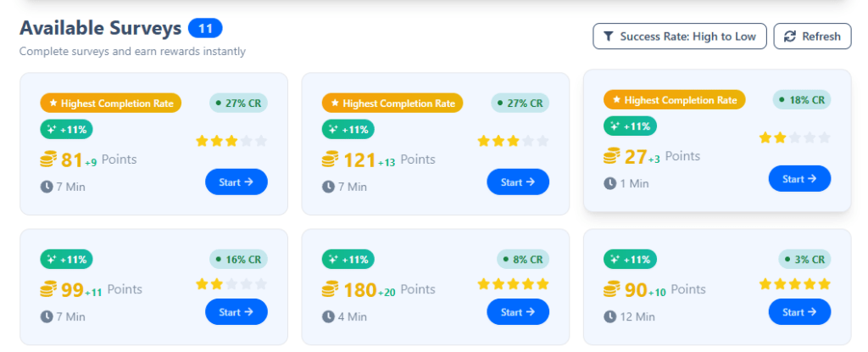Start the 27 points one-minute survey
The width and height of the screenshot is (868, 352).
(798, 178)
